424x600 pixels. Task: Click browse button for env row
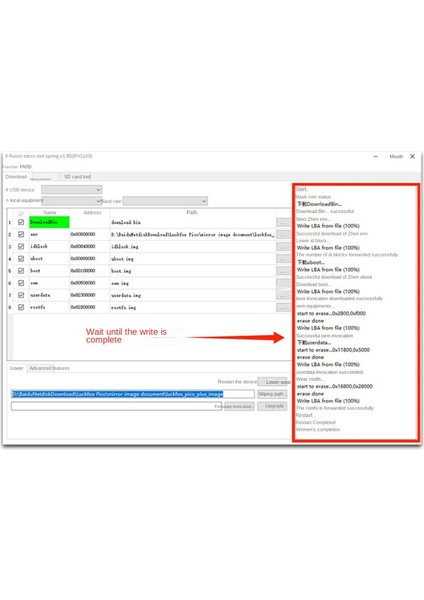click(283, 234)
